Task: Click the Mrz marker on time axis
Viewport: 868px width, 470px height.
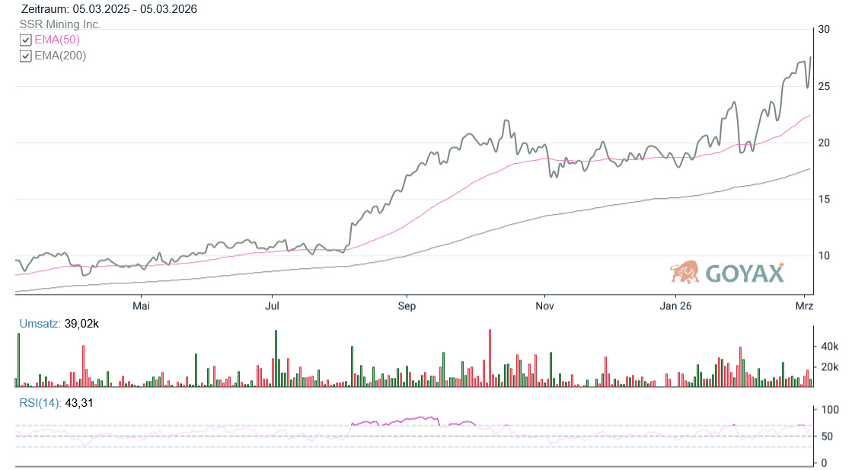Action: pos(805,306)
